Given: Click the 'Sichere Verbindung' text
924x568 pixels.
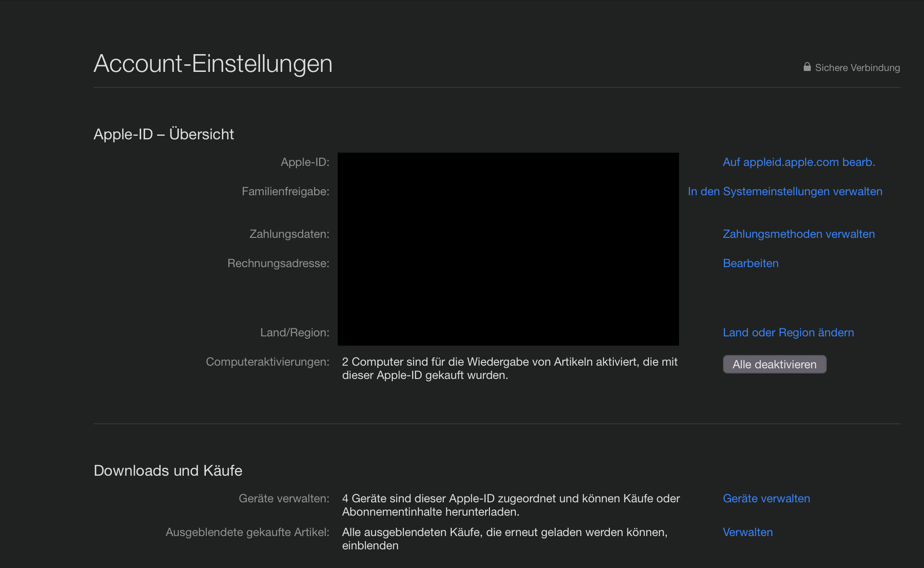Looking at the screenshot, I should (857, 68).
